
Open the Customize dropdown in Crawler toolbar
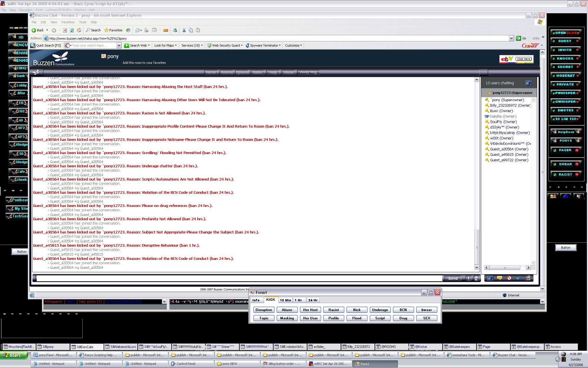pos(301,45)
